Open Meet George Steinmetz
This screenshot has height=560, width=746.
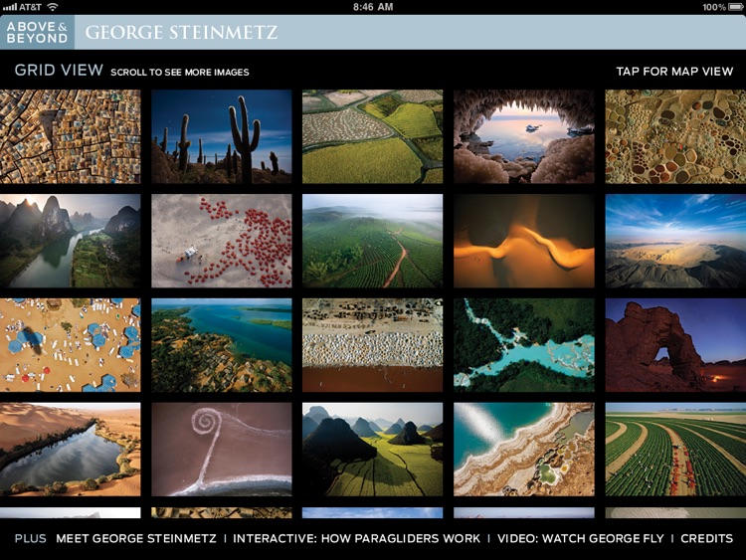[136, 538]
